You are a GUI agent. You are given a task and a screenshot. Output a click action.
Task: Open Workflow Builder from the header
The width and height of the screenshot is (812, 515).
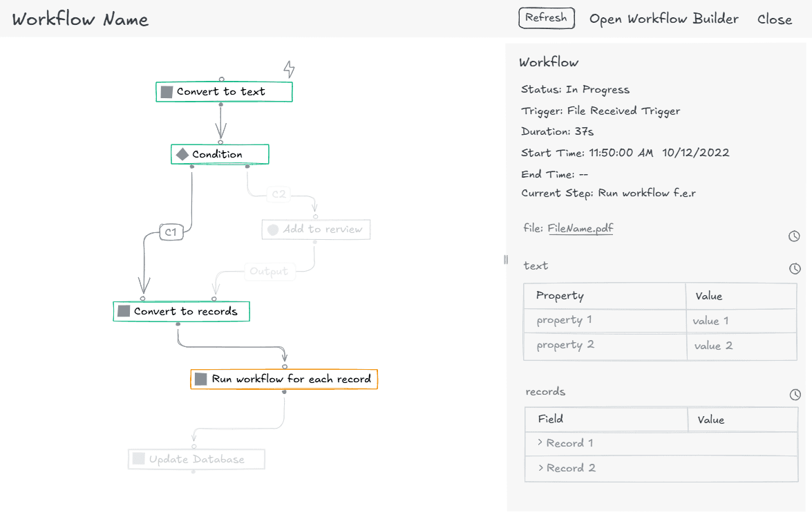coord(663,19)
